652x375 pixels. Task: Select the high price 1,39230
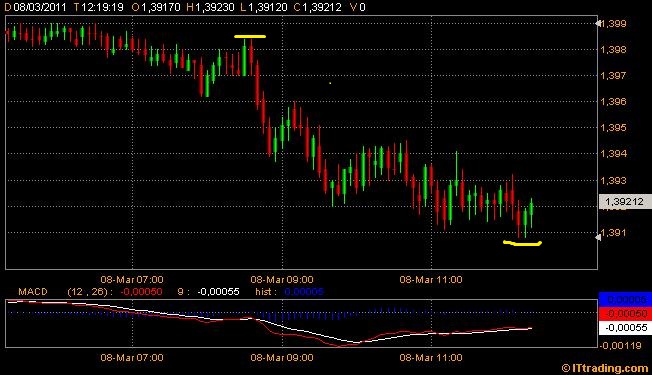click(x=215, y=7)
